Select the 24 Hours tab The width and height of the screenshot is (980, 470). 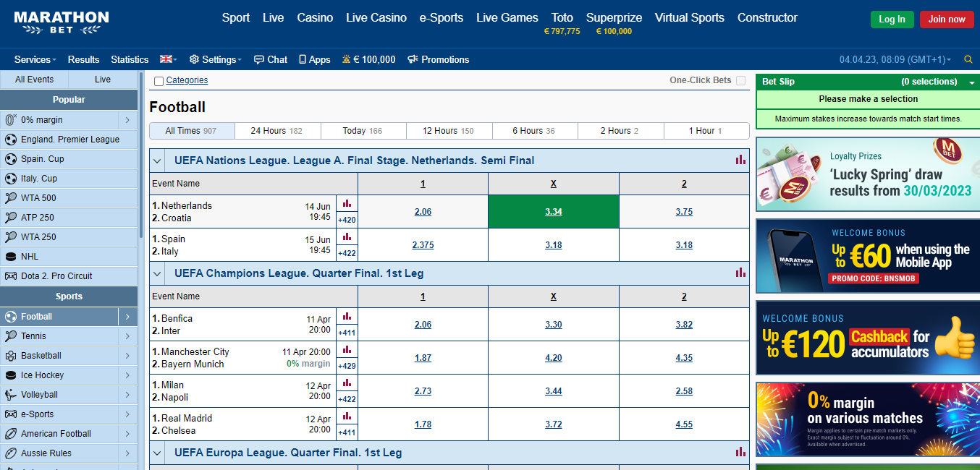pyautogui.click(x=277, y=131)
